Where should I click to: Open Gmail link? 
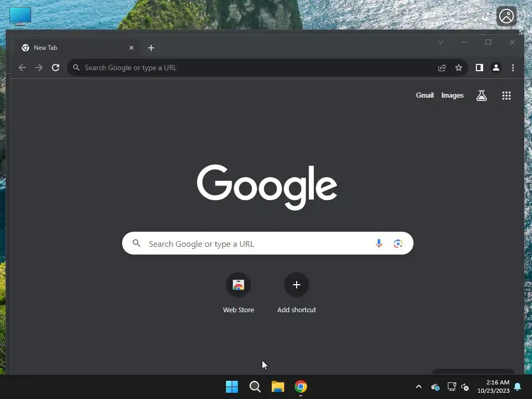(x=425, y=96)
